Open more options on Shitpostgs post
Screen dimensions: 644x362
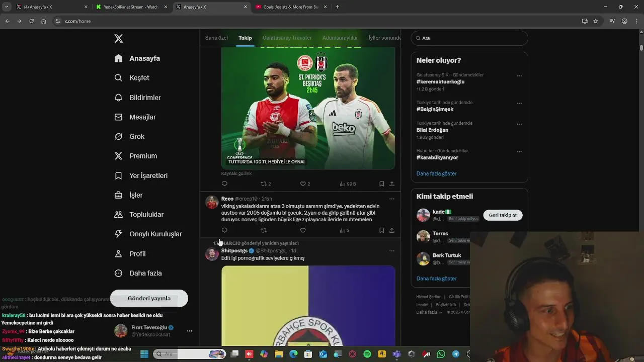[392, 251]
